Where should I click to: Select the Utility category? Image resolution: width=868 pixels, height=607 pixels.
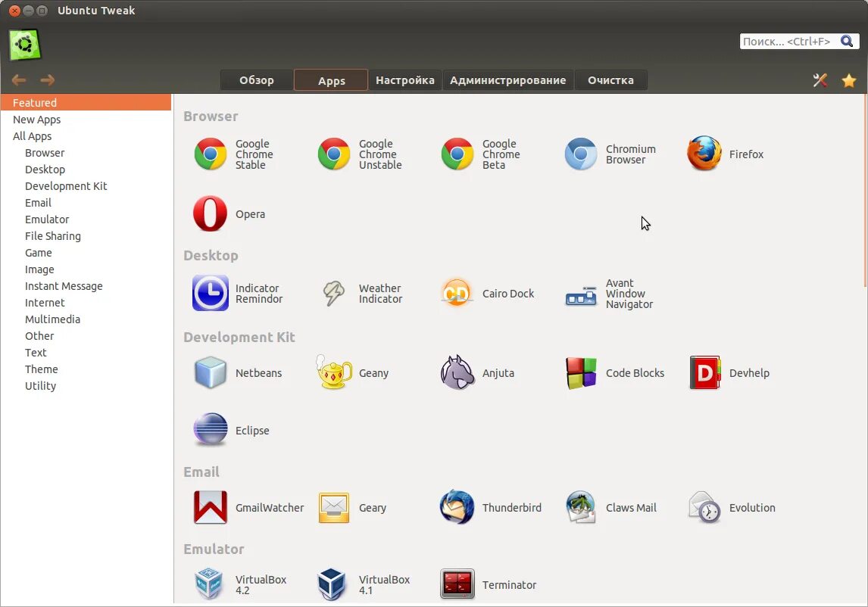86,385
